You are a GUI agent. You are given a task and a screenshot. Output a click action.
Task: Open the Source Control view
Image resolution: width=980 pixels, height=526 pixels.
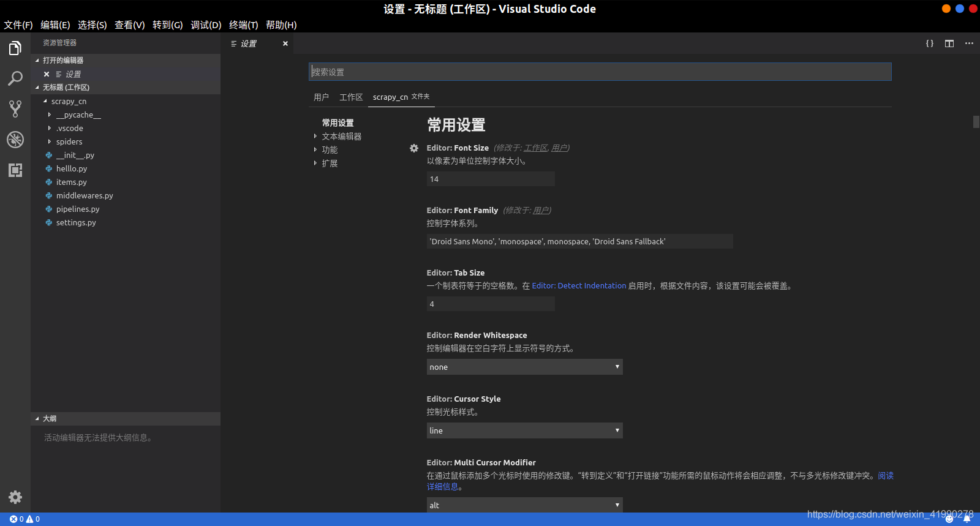(x=15, y=109)
